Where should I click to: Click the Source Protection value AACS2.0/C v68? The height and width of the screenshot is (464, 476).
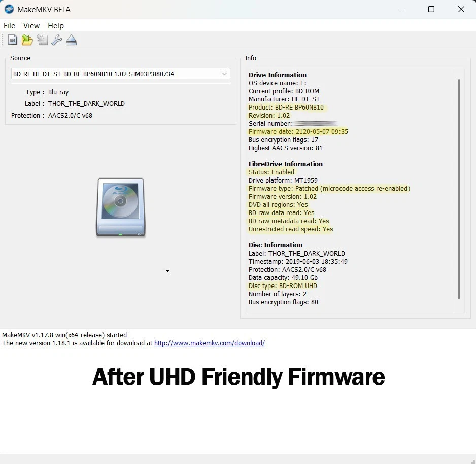point(70,115)
